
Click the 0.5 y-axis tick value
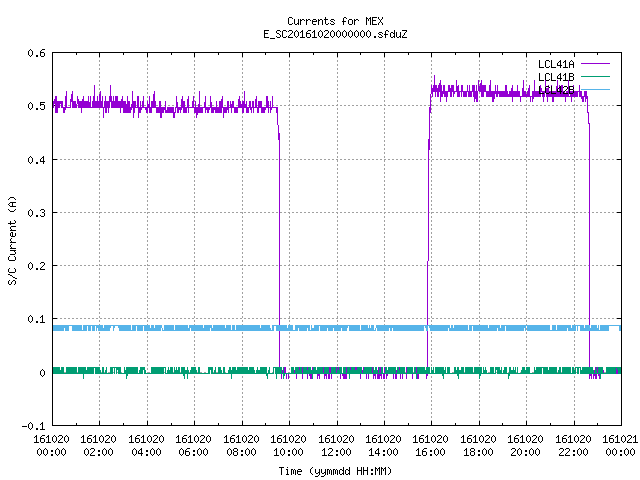[x=36, y=106]
